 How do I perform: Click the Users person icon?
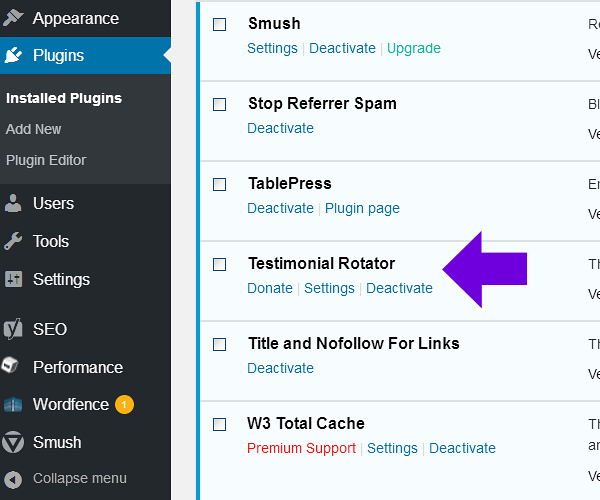(x=14, y=203)
